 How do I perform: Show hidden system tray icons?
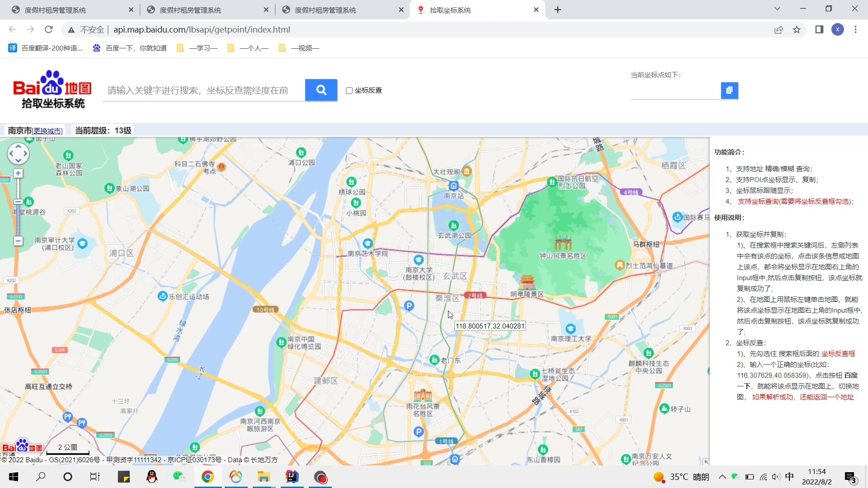point(722,477)
